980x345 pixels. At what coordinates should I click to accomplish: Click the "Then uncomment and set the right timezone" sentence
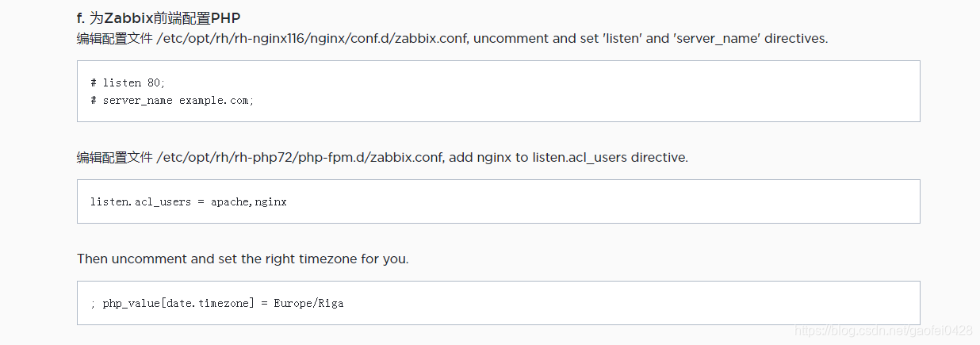pyautogui.click(x=243, y=259)
